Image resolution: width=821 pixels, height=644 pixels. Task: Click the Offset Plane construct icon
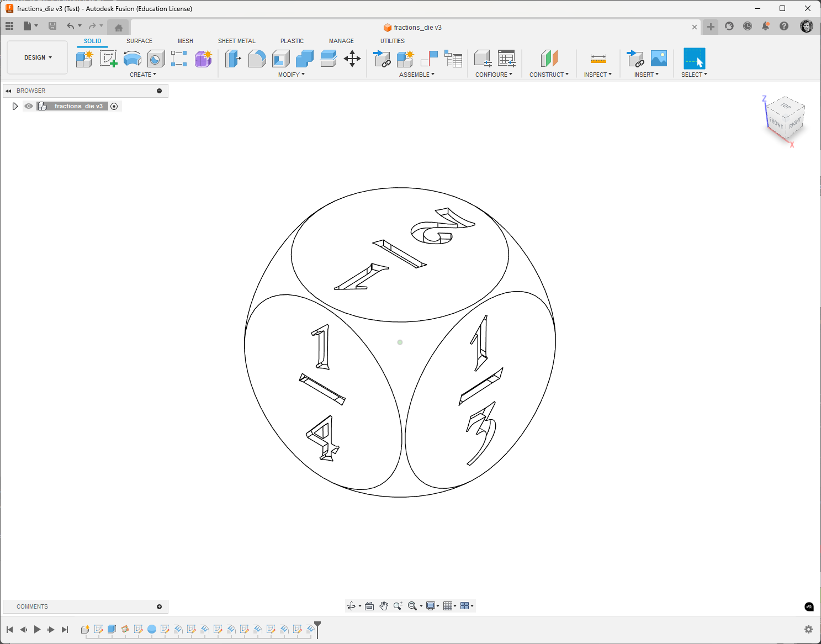tap(549, 59)
